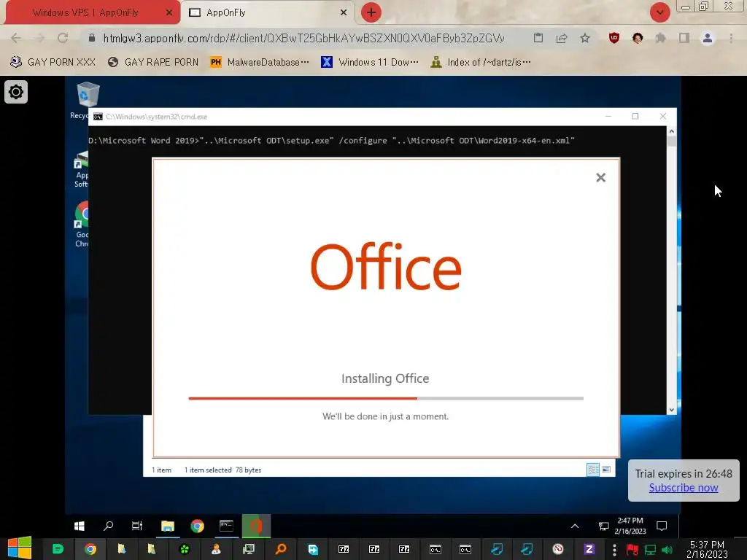Open the browser extensions puzzle menu
The height and width of the screenshot is (560, 747).
660,38
